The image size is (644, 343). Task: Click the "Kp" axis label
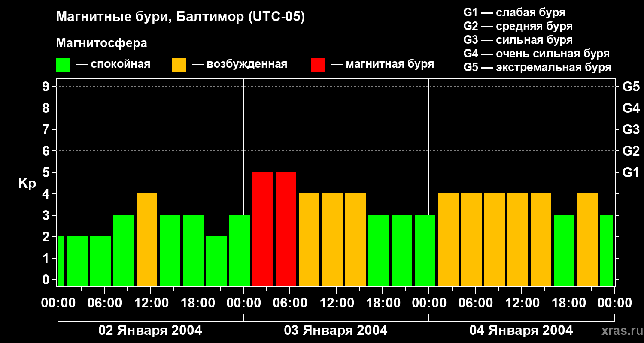pos(27,184)
